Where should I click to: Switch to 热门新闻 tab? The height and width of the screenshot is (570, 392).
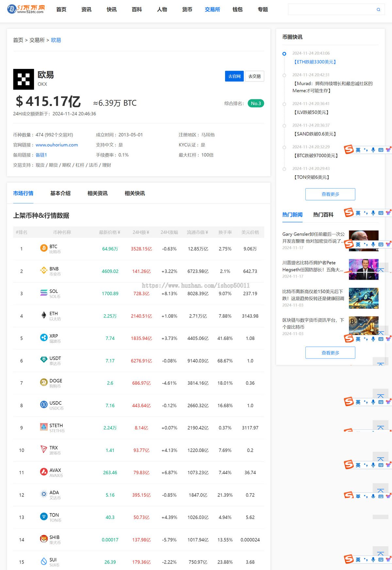click(x=292, y=214)
